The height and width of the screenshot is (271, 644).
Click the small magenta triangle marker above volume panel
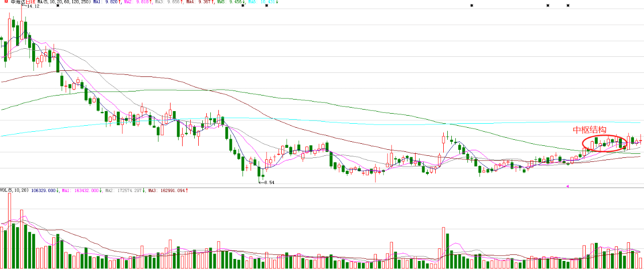click(x=568, y=187)
